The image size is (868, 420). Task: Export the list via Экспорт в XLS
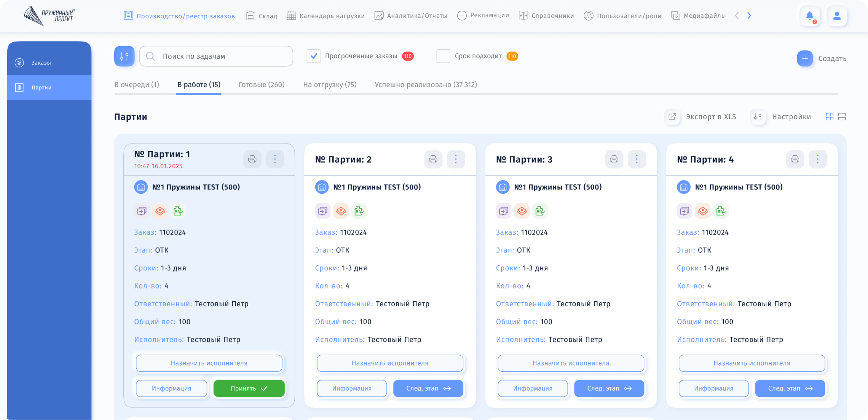pos(700,117)
